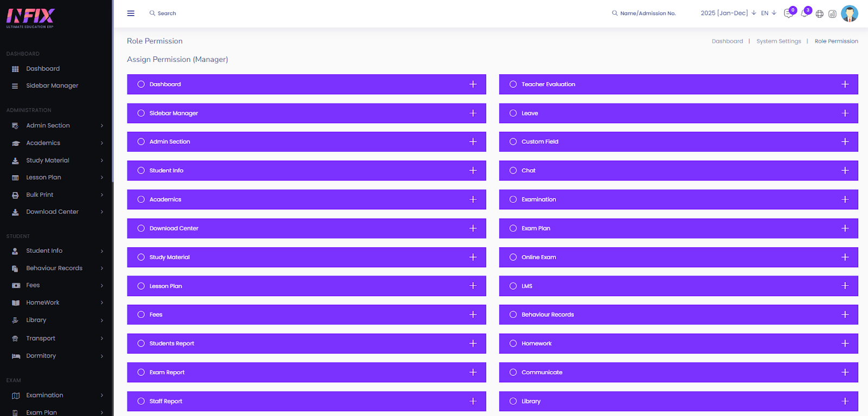Image resolution: width=868 pixels, height=416 pixels.
Task: Expand the Examination permission panel plus
Action: 845,199
